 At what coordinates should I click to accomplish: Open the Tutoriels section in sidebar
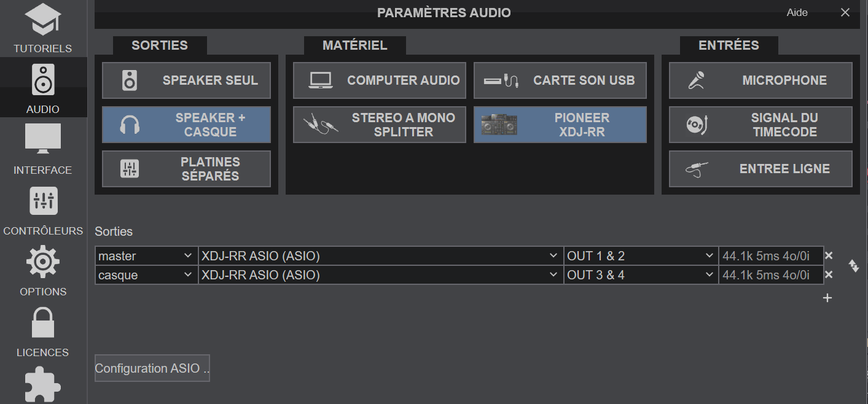[x=43, y=28]
